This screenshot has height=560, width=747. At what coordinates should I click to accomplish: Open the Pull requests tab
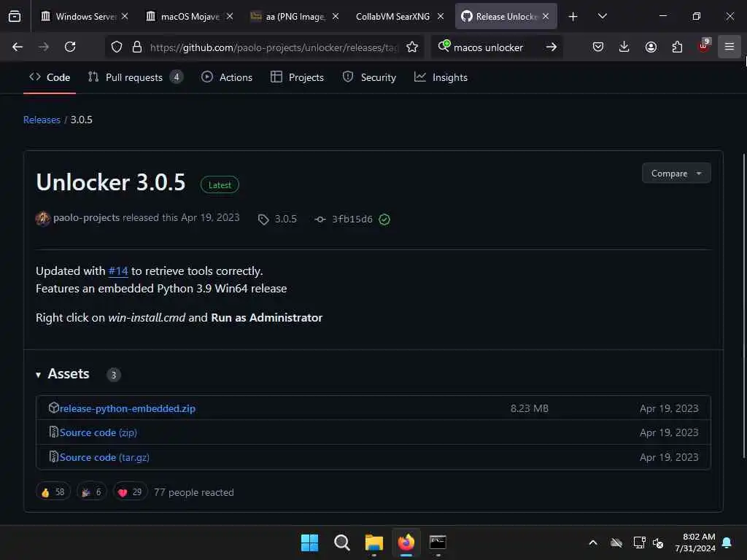pos(135,77)
